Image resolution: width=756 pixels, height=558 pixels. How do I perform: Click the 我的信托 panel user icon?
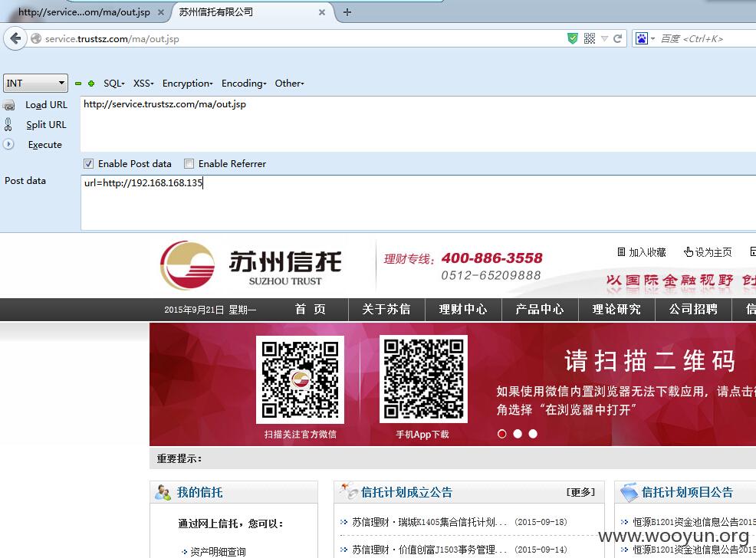pos(163,493)
